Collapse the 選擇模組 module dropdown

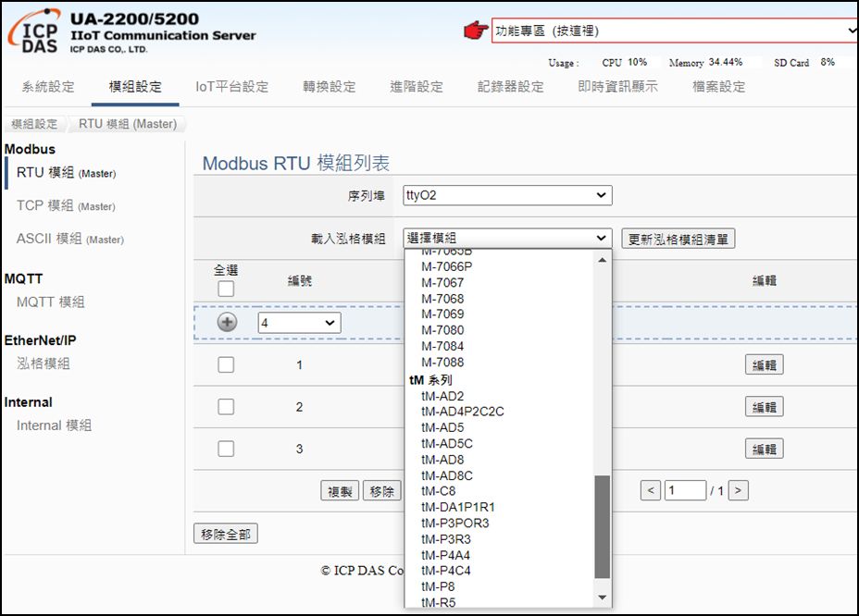[x=507, y=239]
